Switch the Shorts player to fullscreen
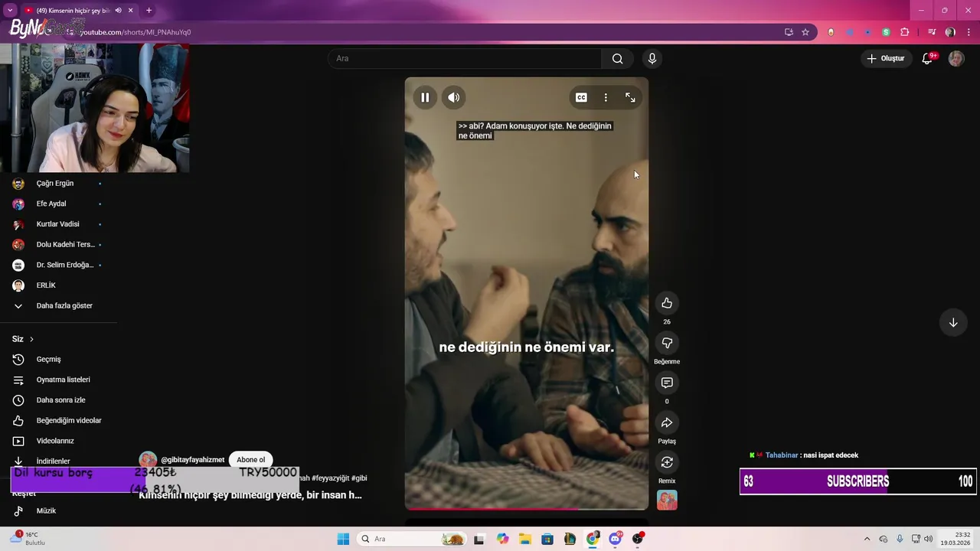 click(x=630, y=97)
